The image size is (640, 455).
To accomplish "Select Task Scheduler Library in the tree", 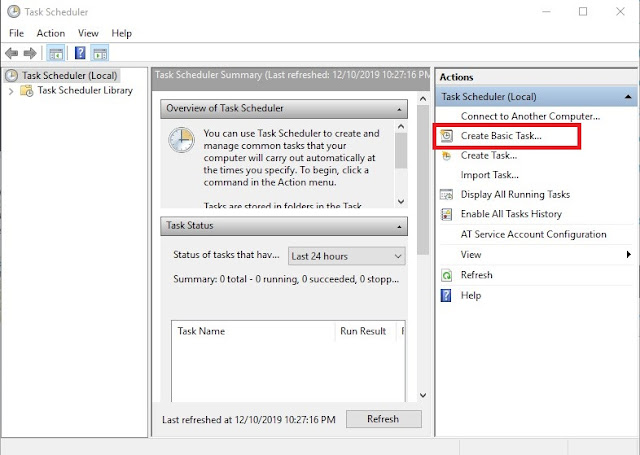I will [x=85, y=90].
